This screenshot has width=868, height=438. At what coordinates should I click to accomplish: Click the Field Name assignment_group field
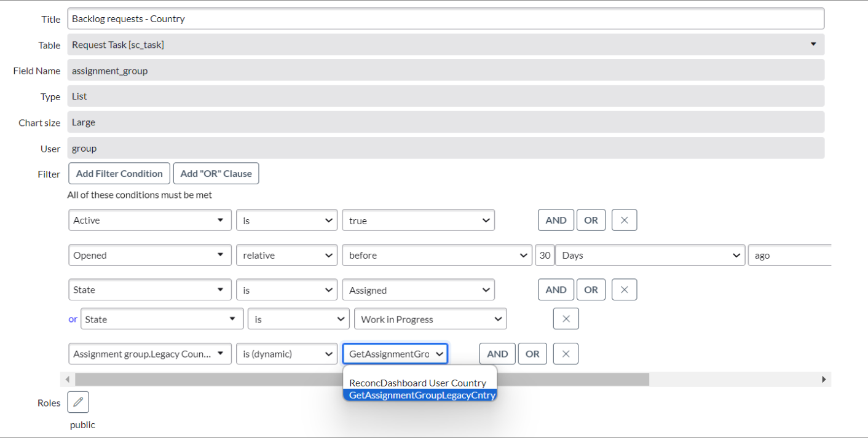(446, 70)
